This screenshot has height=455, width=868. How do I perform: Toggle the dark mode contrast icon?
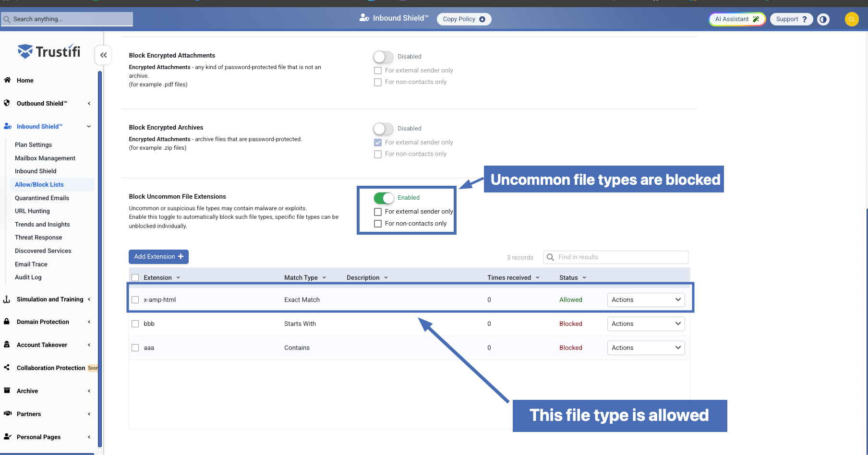823,19
